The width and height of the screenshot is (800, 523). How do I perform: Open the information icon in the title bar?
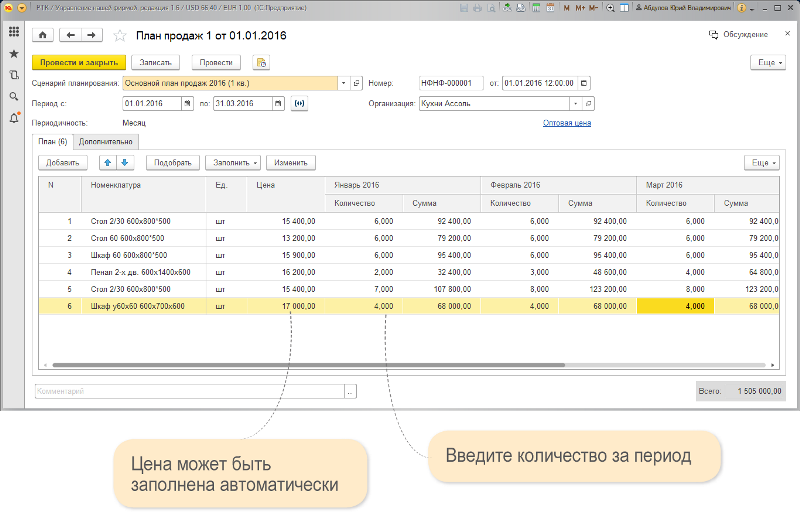click(x=741, y=8)
